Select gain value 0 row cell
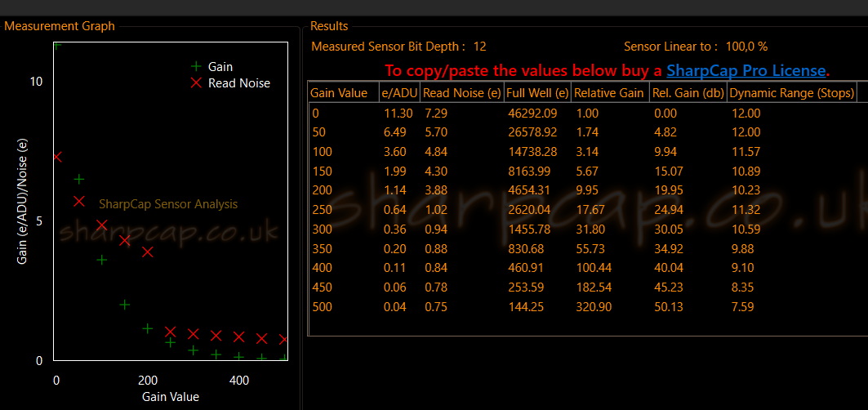The height and width of the screenshot is (410, 868). coord(315,113)
